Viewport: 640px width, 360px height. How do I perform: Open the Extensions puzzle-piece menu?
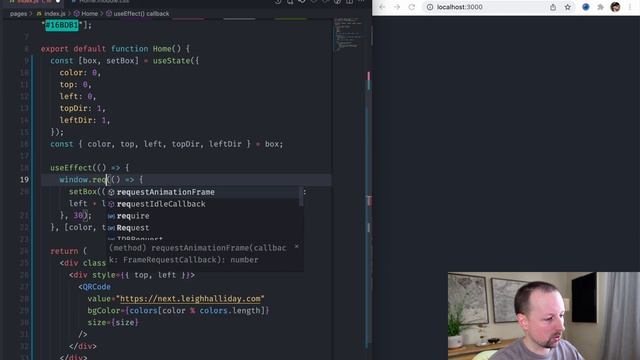click(x=600, y=7)
